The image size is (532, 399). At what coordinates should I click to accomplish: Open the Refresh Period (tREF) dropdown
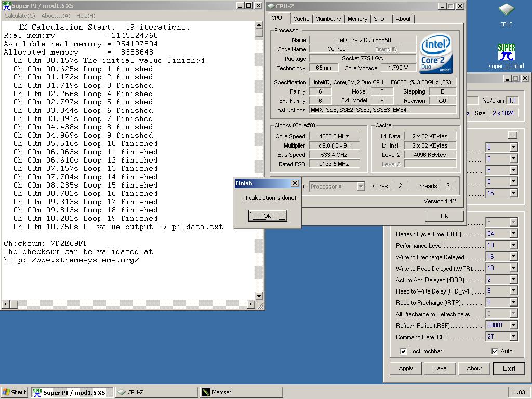513,325
